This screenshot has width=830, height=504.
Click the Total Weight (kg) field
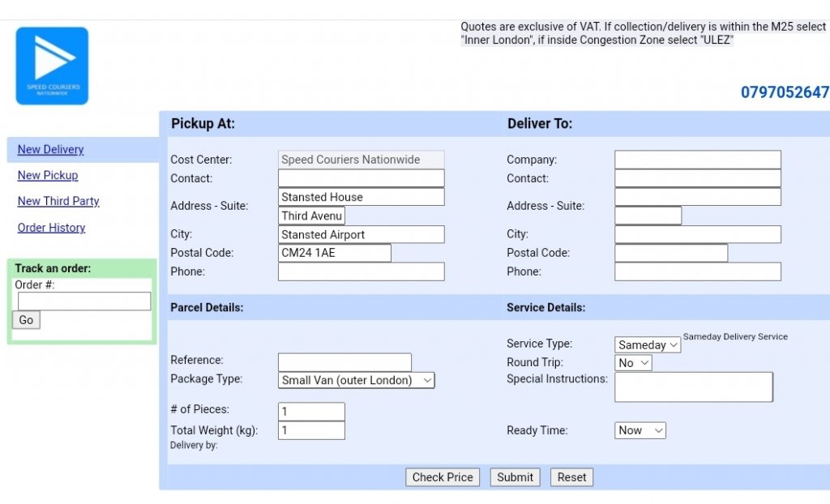(x=311, y=431)
